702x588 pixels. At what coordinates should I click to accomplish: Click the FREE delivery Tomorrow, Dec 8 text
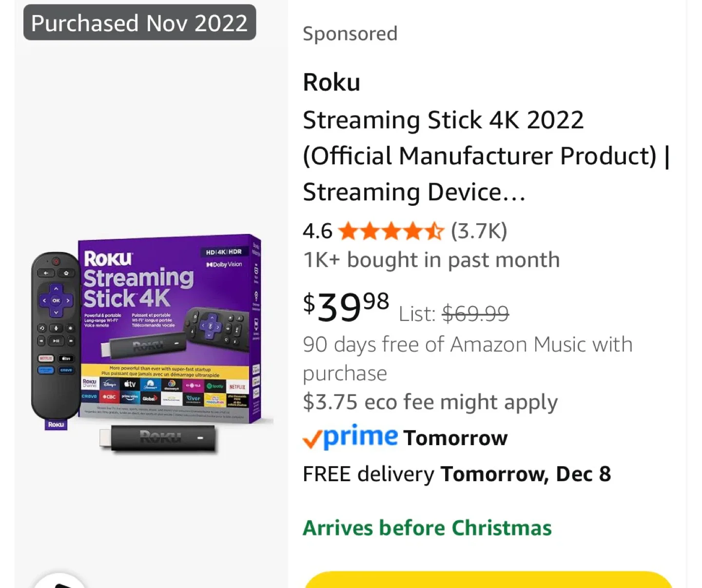pos(457,473)
